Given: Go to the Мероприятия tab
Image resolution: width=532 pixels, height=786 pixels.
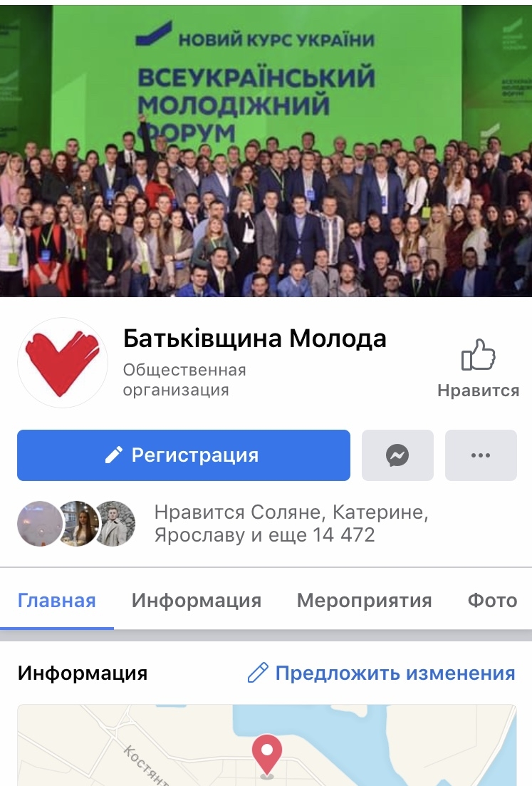Looking at the screenshot, I should [x=364, y=600].
